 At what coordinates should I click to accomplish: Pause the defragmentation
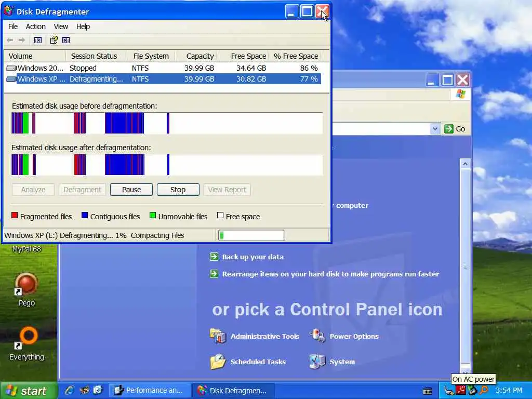pyautogui.click(x=131, y=190)
